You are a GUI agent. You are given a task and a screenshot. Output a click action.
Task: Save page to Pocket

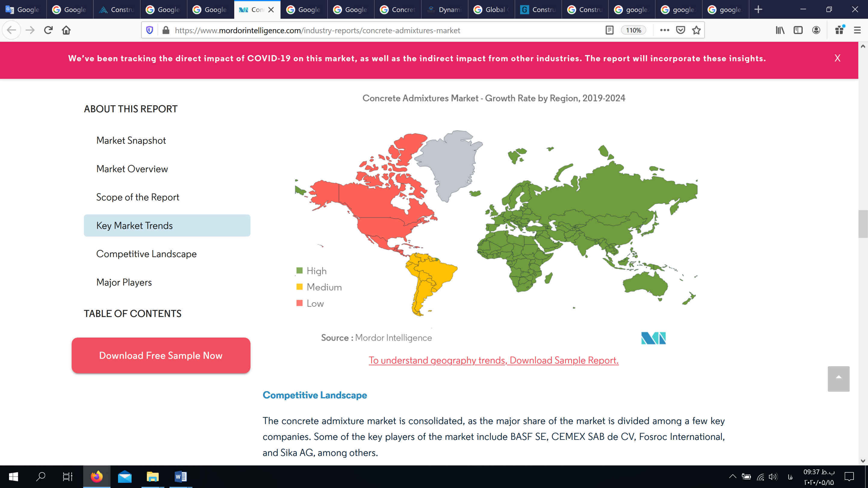(x=681, y=30)
